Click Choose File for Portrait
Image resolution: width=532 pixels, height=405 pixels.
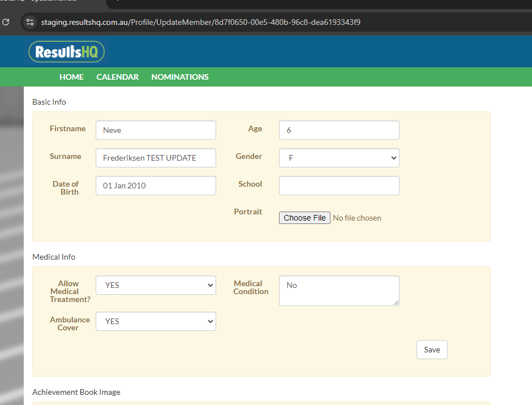pos(304,218)
